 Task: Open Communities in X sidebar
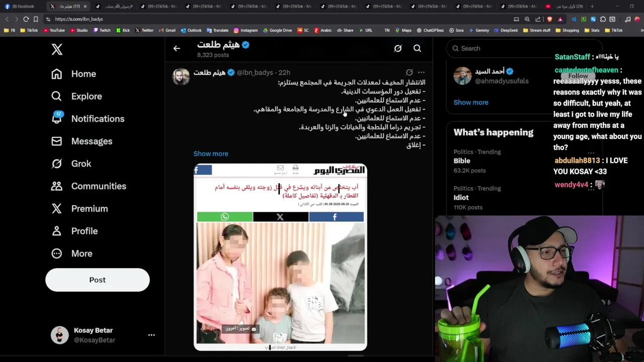point(89,186)
